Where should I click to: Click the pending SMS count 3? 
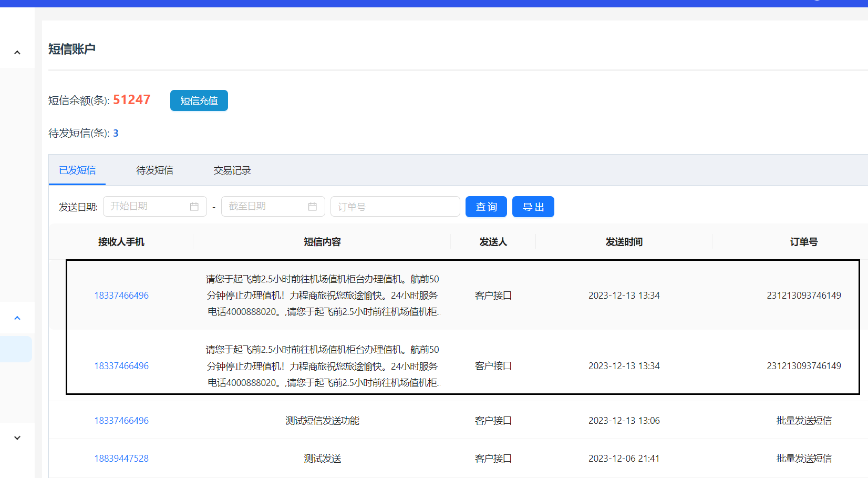(x=116, y=134)
